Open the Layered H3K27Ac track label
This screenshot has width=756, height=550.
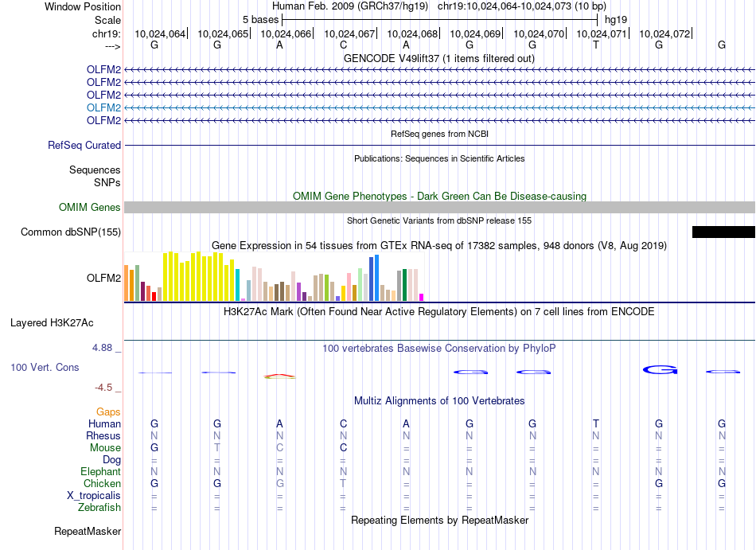52,323
